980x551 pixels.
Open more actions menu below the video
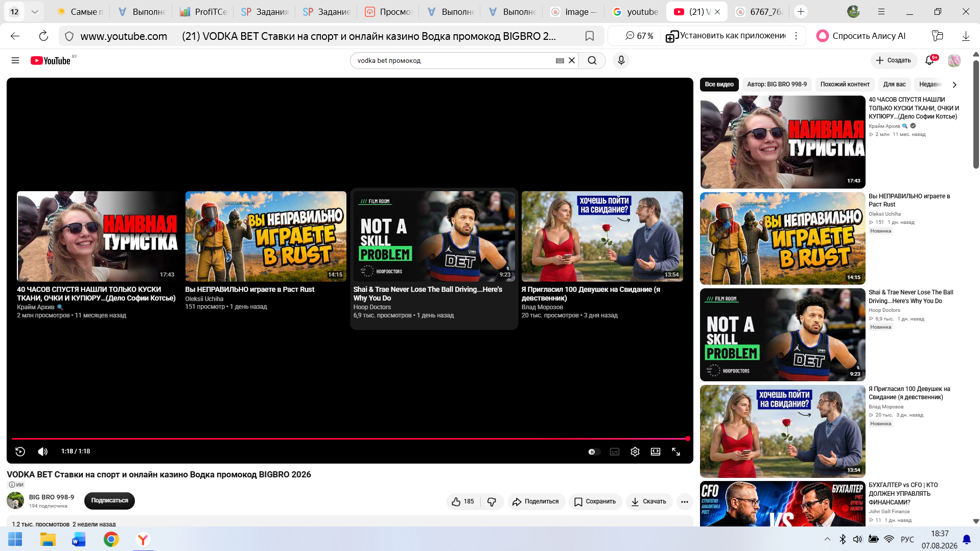point(685,502)
